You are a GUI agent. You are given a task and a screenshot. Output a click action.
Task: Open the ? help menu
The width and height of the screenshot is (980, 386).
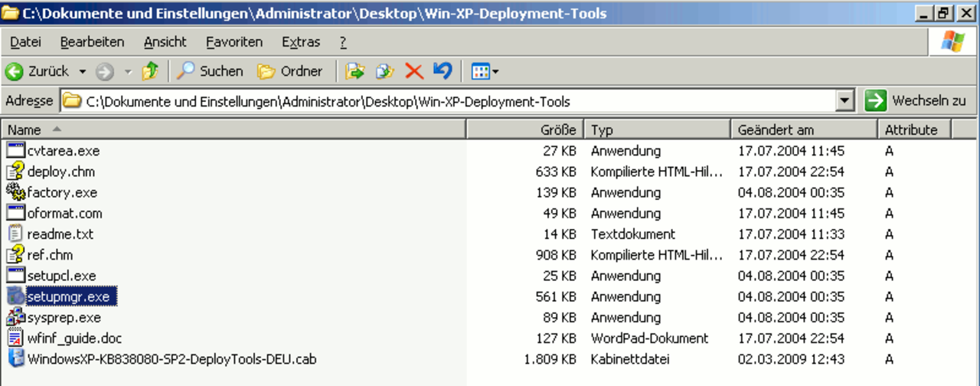(343, 42)
